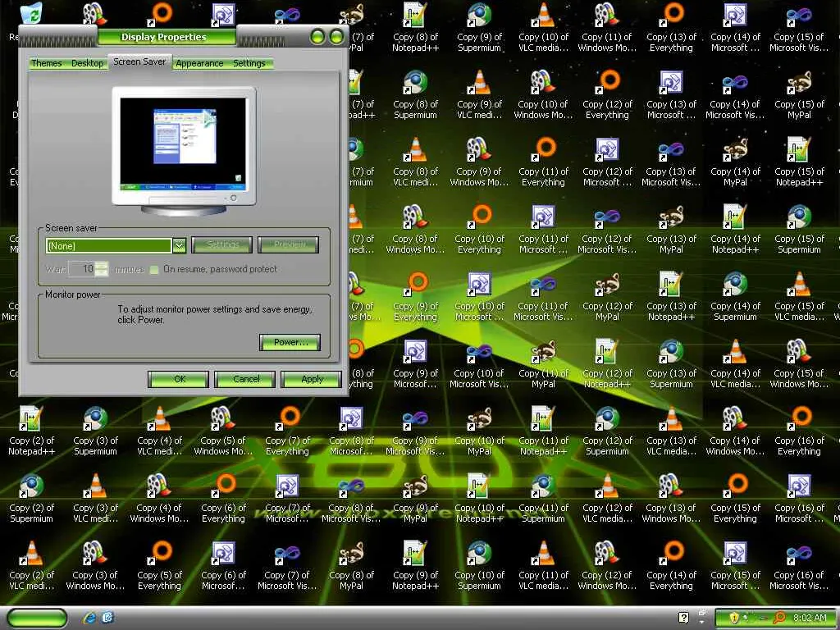Open monitor Power settings button
Viewport: 840px width, 630px height.
tap(290, 342)
